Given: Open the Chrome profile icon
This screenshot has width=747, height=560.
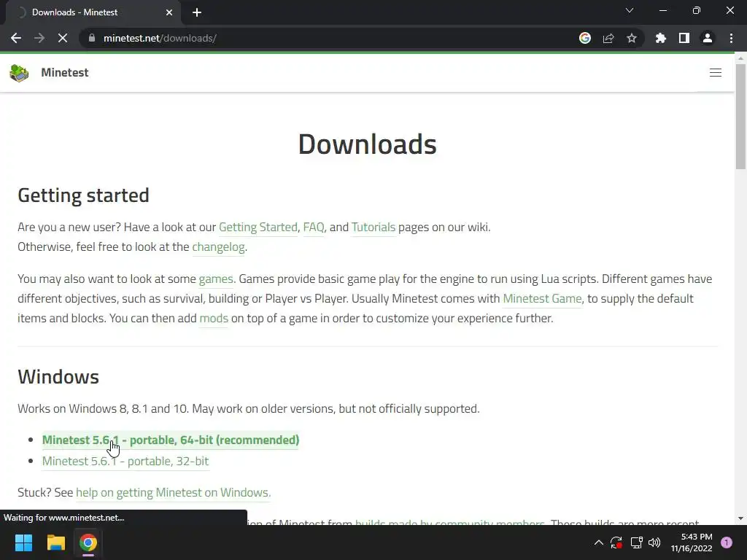Looking at the screenshot, I should coord(708,38).
